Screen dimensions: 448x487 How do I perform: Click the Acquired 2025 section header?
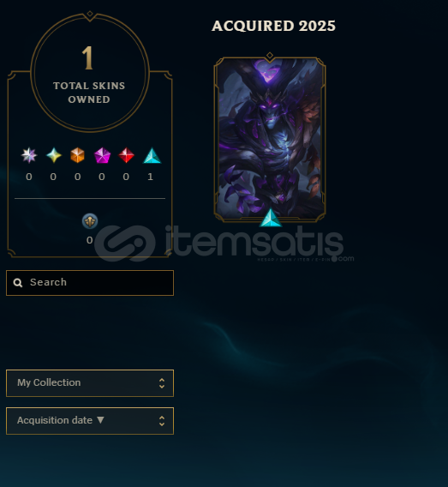273,26
